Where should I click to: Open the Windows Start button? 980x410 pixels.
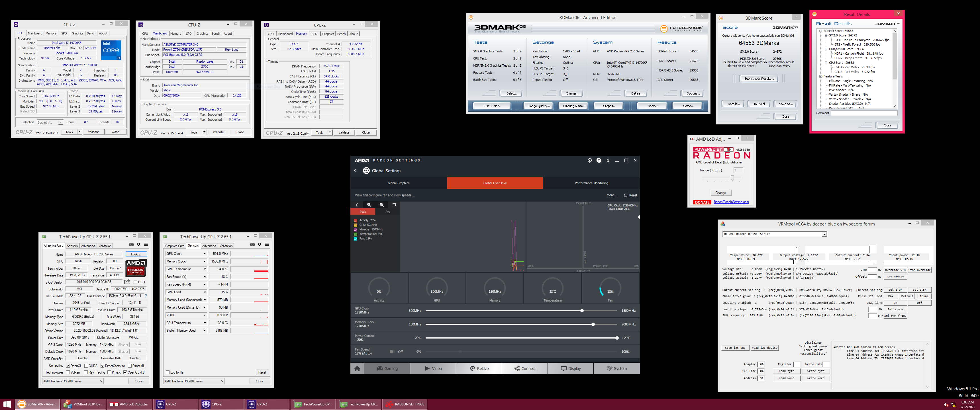click(7, 404)
